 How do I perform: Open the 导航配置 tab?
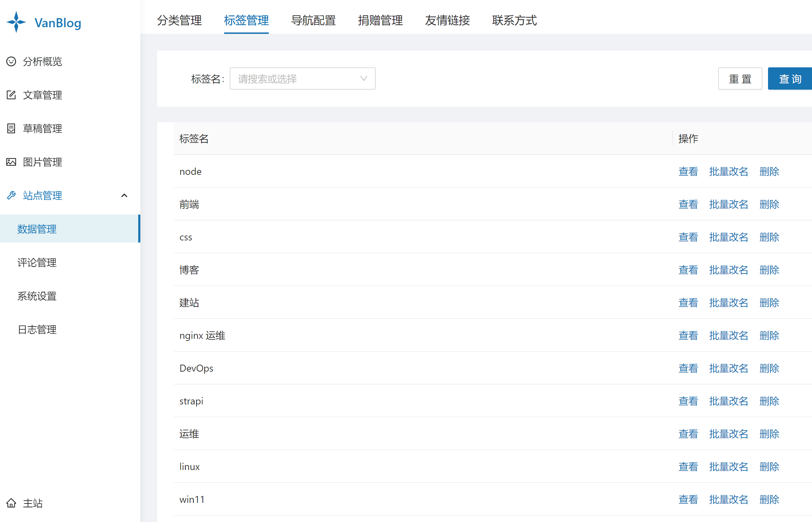click(313, 20)
